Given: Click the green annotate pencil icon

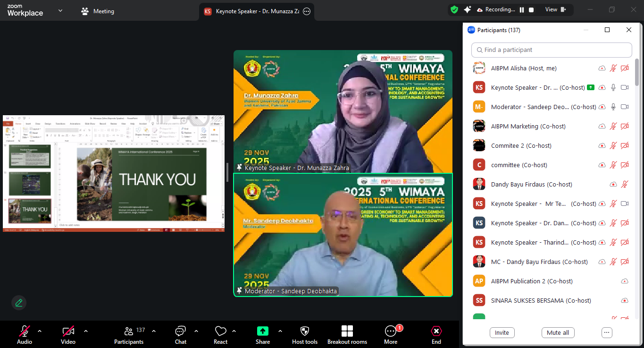Looking at the screenshot, I should pos(19,303).
